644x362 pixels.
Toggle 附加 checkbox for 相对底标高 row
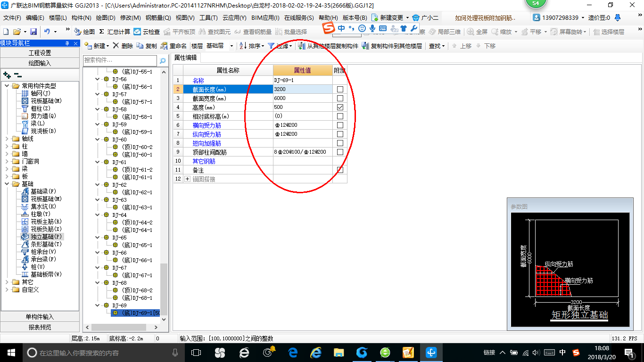[340, 116]
